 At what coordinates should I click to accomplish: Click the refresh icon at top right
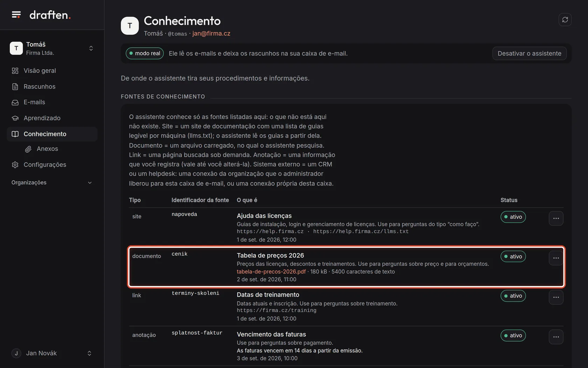(x=565, y=20)
